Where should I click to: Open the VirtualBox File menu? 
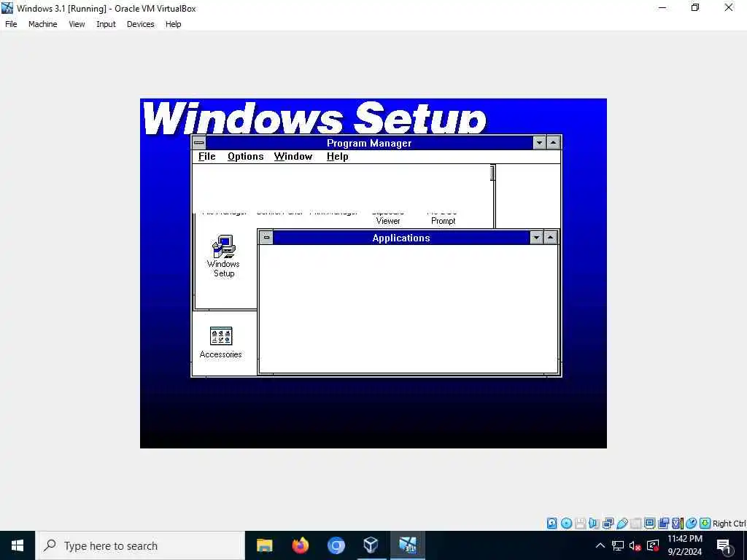tap(11, 24)
